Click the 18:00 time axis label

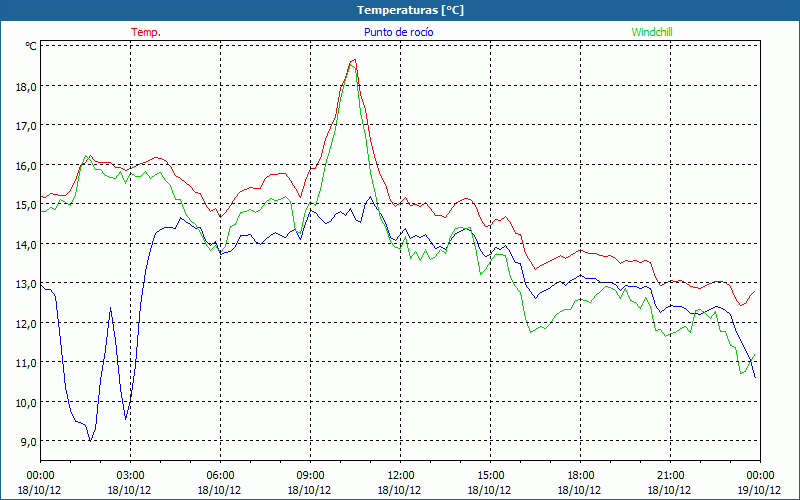(581, 476)
